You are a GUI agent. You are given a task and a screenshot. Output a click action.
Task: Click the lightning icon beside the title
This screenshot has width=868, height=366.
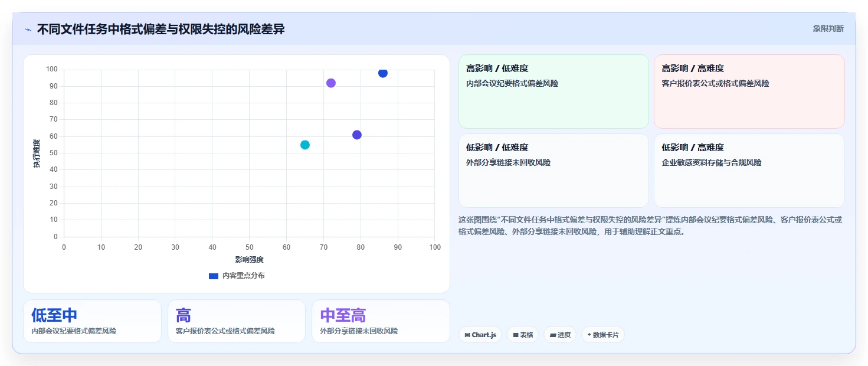[x=28, y=29]
